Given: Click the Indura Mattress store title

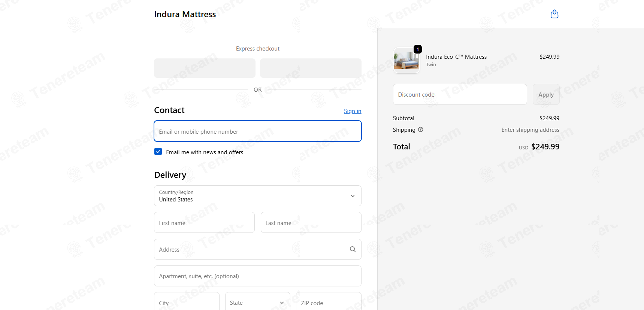Looking at the screenshot, I should pos(185,14).
